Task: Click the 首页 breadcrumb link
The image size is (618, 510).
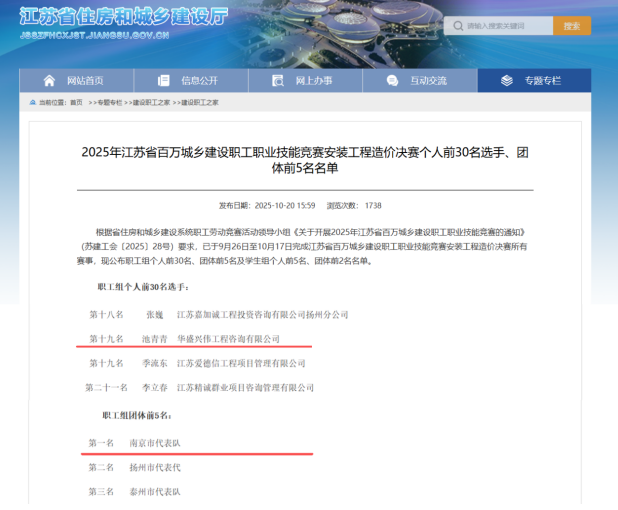Action: pyautogui.click(x=77, y=102)
